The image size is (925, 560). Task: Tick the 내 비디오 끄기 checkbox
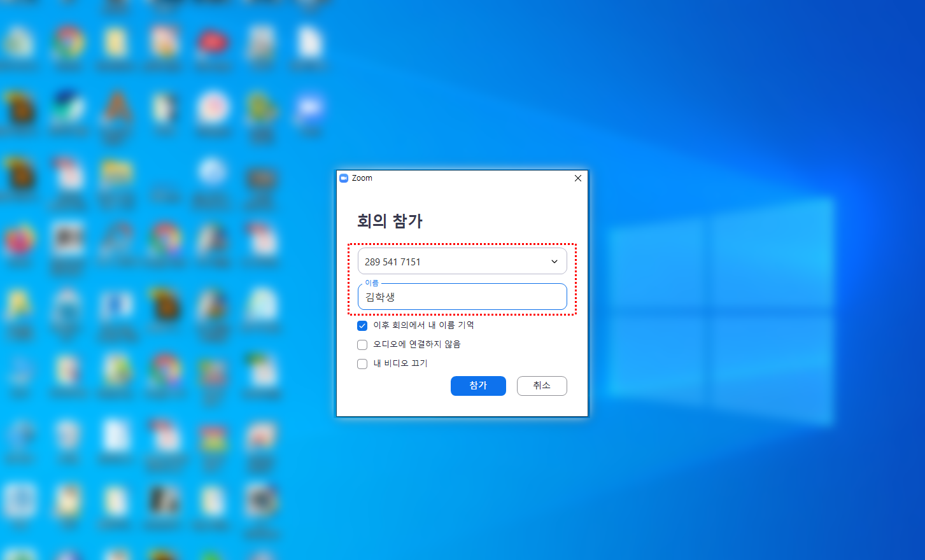[x=362, y=364]
